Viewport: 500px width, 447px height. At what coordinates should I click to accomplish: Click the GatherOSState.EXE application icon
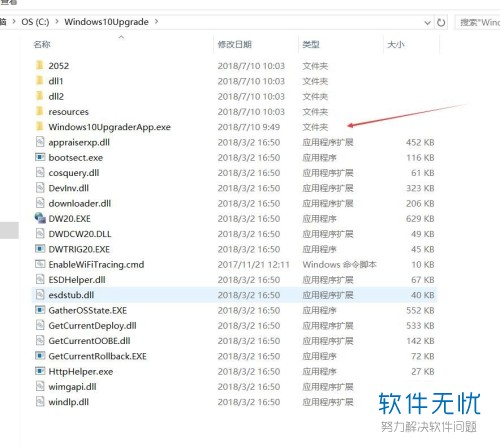pos(40,310)
